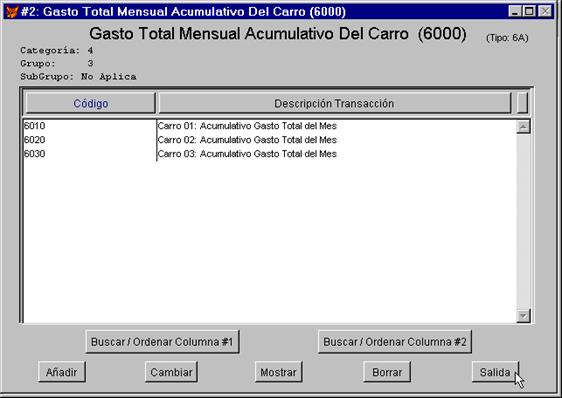The image size is (562, 398).
Task: Select the row with code 6030
Action: [x=269, y=154]
